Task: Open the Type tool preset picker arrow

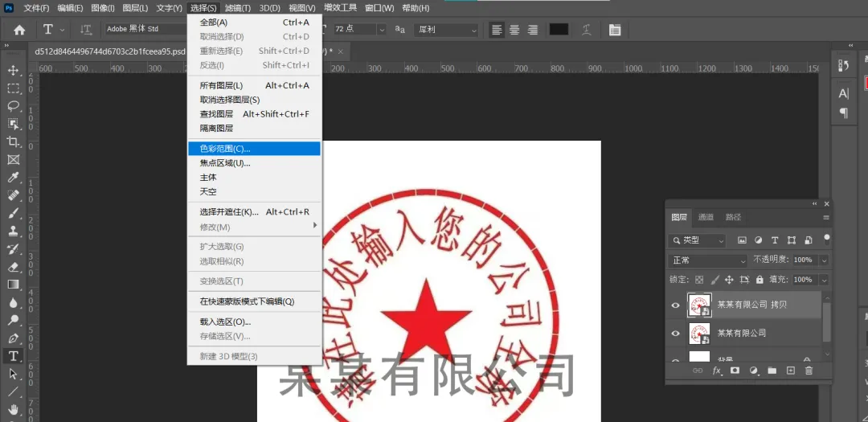Action: (x=62, y=30)
